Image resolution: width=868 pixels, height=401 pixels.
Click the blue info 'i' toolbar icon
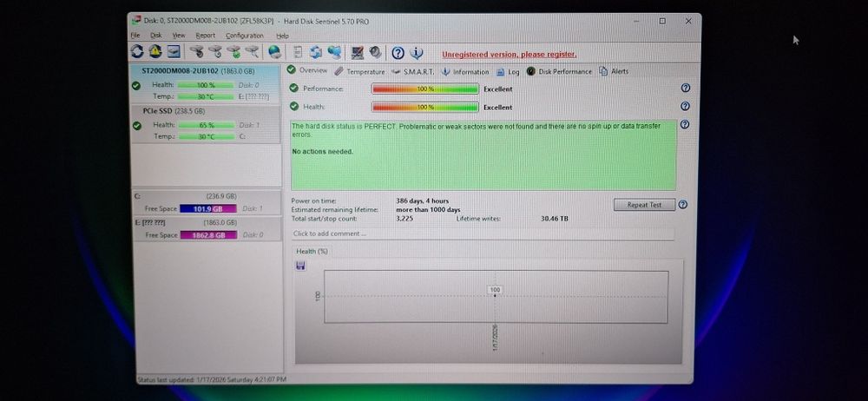(417, 53)
